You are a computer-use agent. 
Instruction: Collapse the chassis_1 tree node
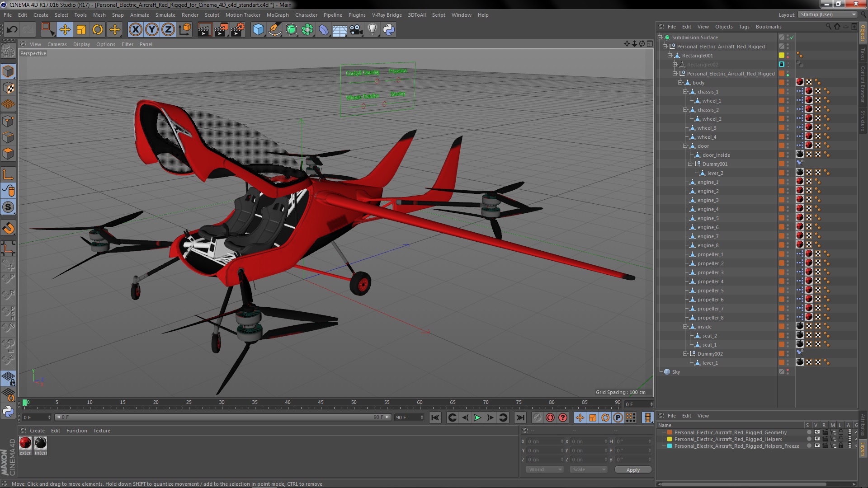click(x=685, y=92)
